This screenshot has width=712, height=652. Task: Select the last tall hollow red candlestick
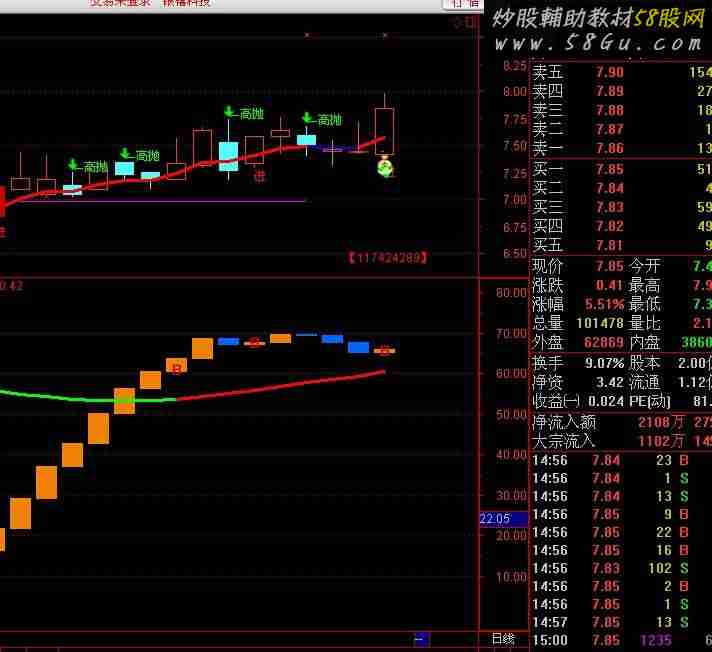tap(385, 131)
